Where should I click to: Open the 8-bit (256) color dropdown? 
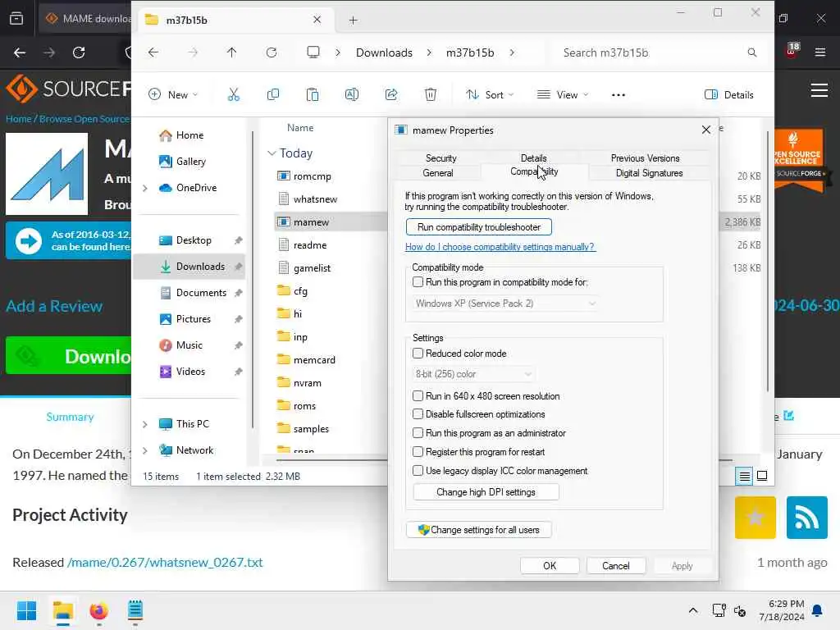coord(473,374)
